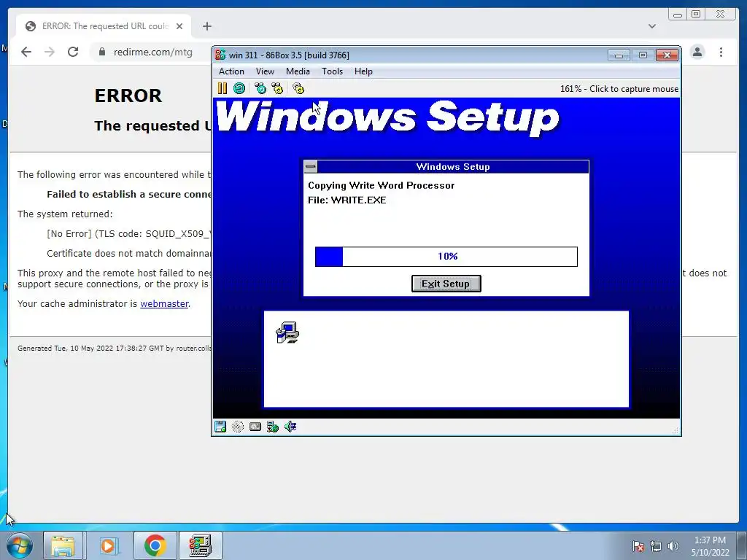The width and height of the screenshot is (747, 560).
Task: Minimize the 86Box window
Action: click(619, 55)
